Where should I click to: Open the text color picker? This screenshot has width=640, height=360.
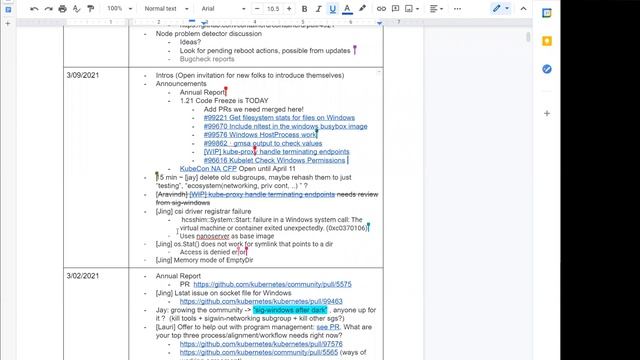pyautogui.click(x=347, y=9)
